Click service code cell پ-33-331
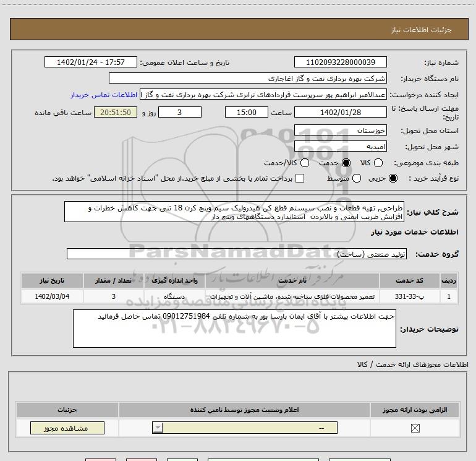Image resolution: width=476 pixels, height=461 pixels. [409, 296]
